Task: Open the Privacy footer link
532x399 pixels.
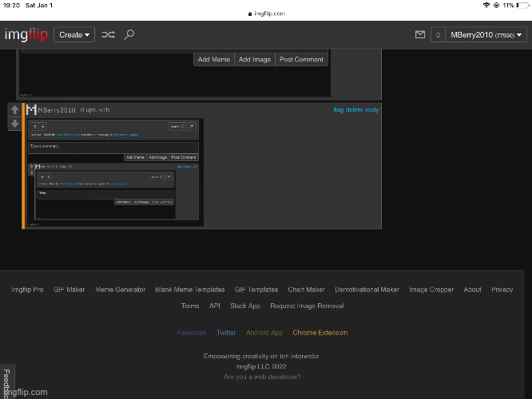Action: point(502,290)
